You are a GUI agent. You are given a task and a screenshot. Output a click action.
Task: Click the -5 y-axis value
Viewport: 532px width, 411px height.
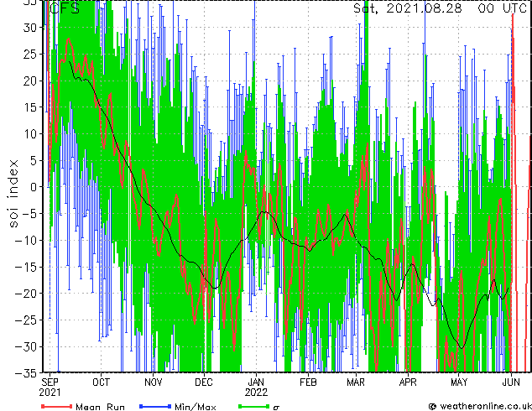click(29, 214)
